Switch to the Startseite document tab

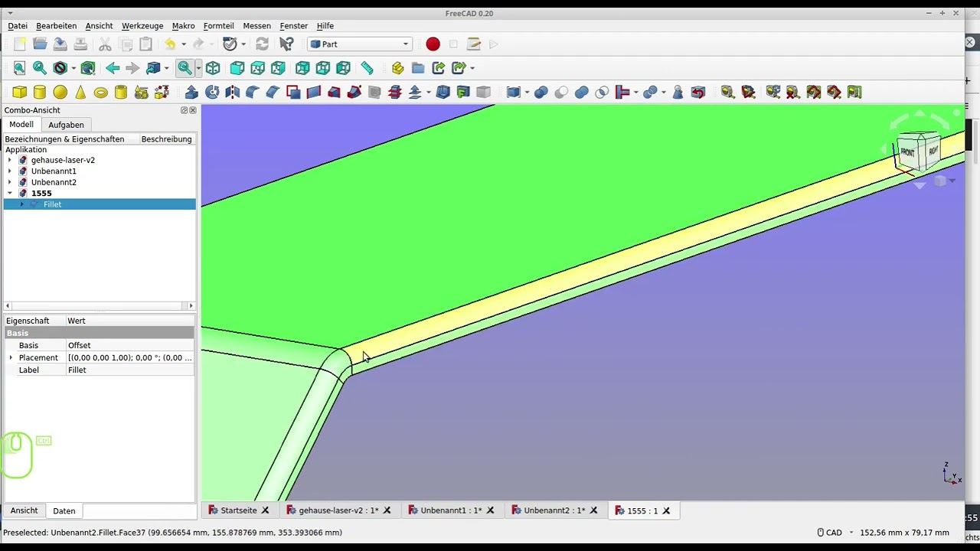(238, 510)
